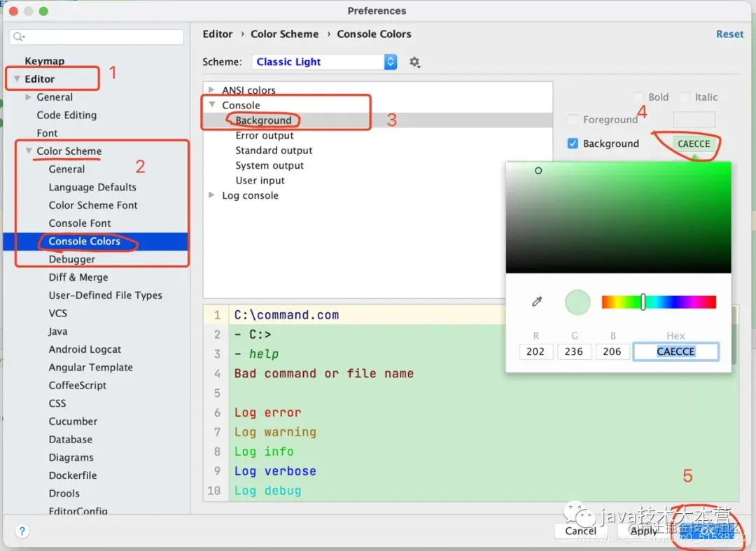Select Cucumber color settings

[73, 421]
